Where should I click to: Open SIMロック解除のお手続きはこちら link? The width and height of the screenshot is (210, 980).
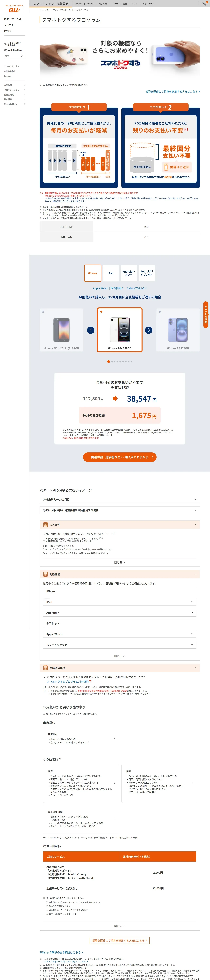[x=61, y=952]
